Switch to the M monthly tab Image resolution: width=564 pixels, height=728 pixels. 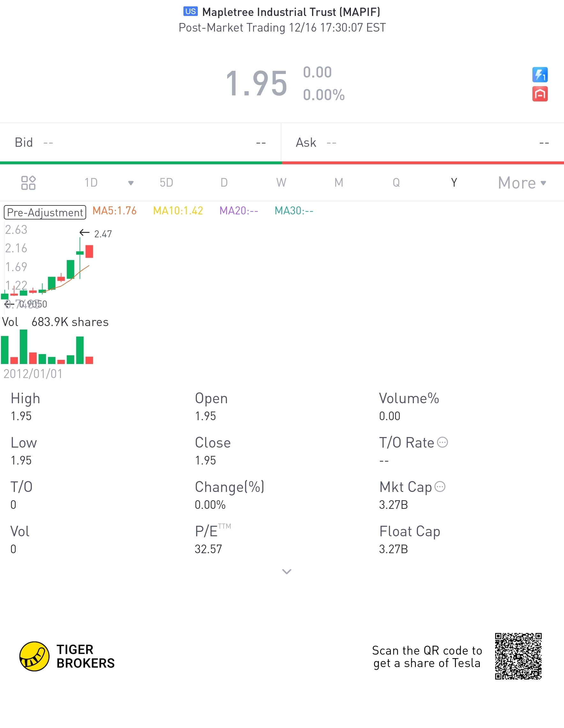click(339, 183)
